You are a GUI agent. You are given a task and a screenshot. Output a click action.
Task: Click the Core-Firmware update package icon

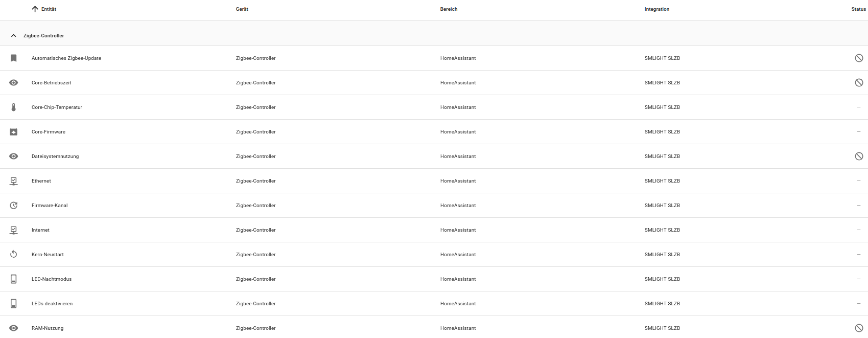[x=14, y=132]
